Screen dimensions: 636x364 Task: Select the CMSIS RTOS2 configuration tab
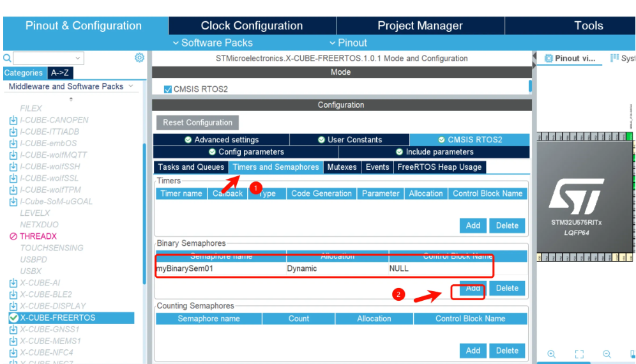click(x=470, y=140)
